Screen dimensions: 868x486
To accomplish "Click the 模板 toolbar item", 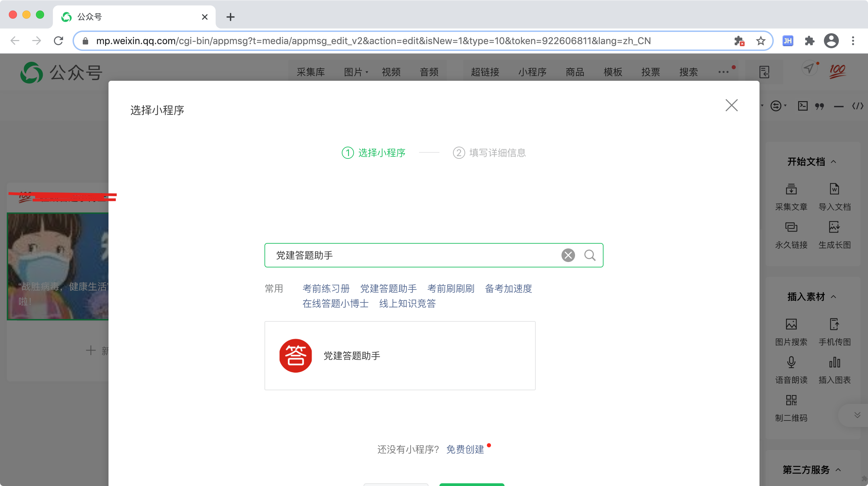I will [613, 72].
